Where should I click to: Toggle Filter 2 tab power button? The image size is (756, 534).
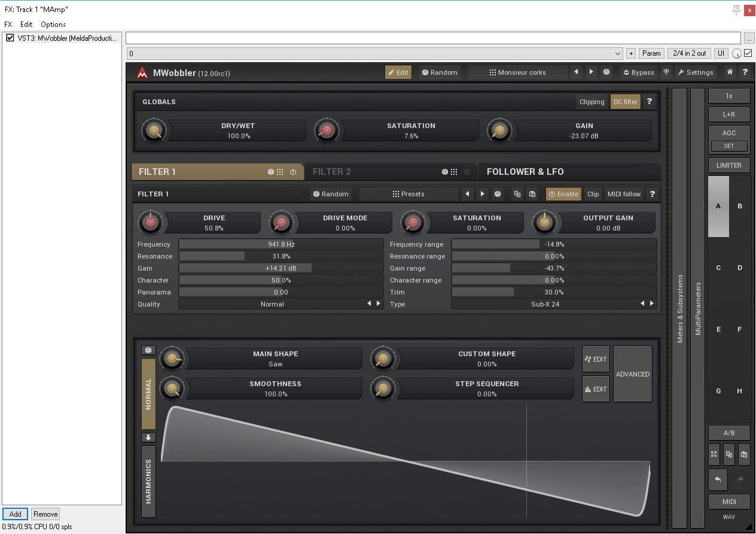(467, 172)
